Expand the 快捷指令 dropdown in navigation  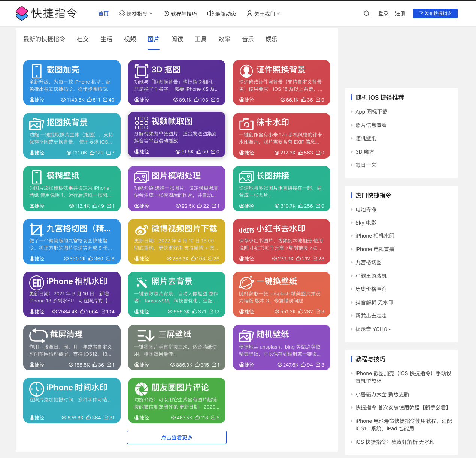pyautogui.click(x=136, y=13)
